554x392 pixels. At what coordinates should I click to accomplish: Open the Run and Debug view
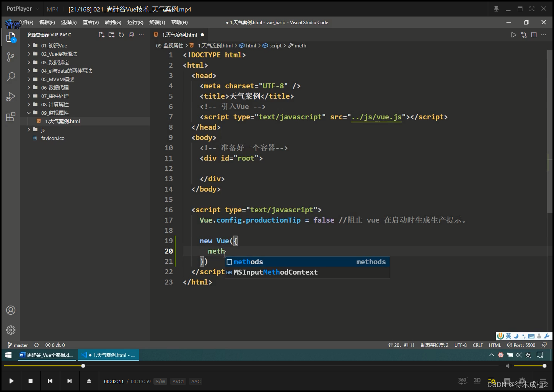(11, 97)
